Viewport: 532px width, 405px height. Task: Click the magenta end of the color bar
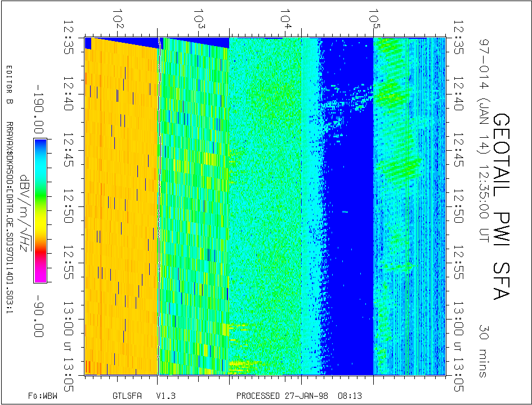tap(40, 274)
